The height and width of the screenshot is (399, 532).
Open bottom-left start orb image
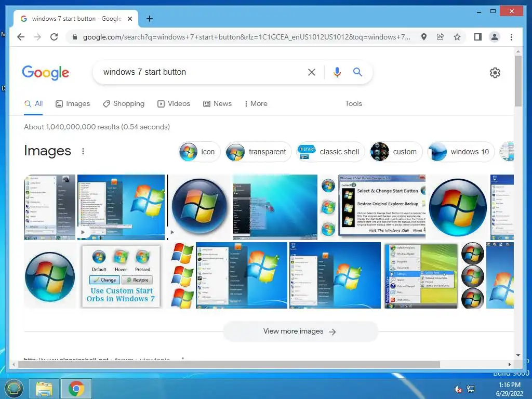(x=50, y=275)
